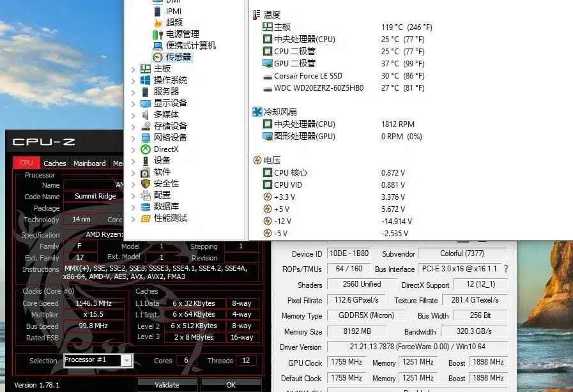The width and height of the screenshot is (573, 392).
Task: Click the storage icon 存储设备
Action: pos(146,126)
